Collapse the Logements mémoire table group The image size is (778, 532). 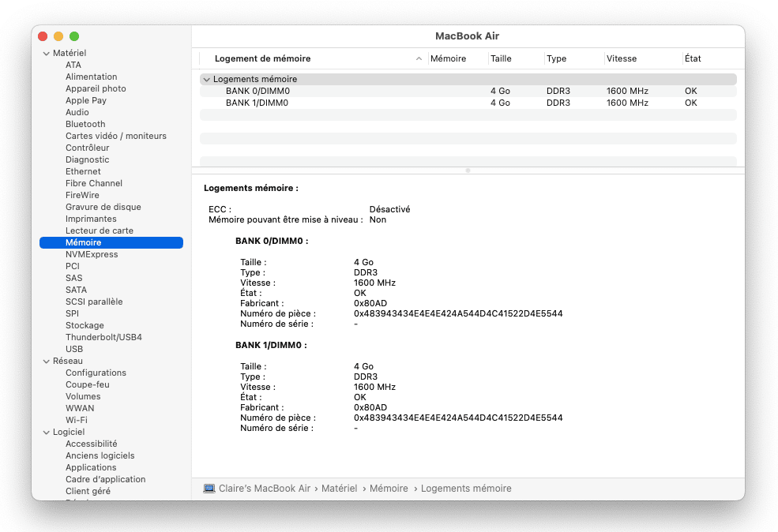point(206,80)
